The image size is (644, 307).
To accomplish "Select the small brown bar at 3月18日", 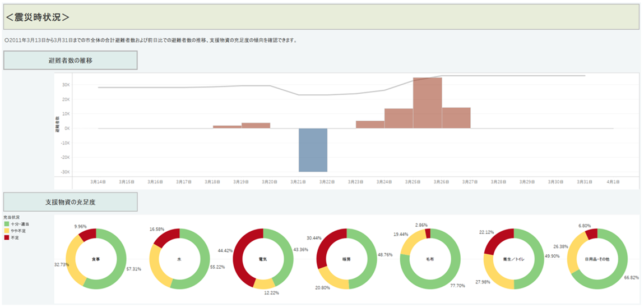I will (x=227, y=127).
